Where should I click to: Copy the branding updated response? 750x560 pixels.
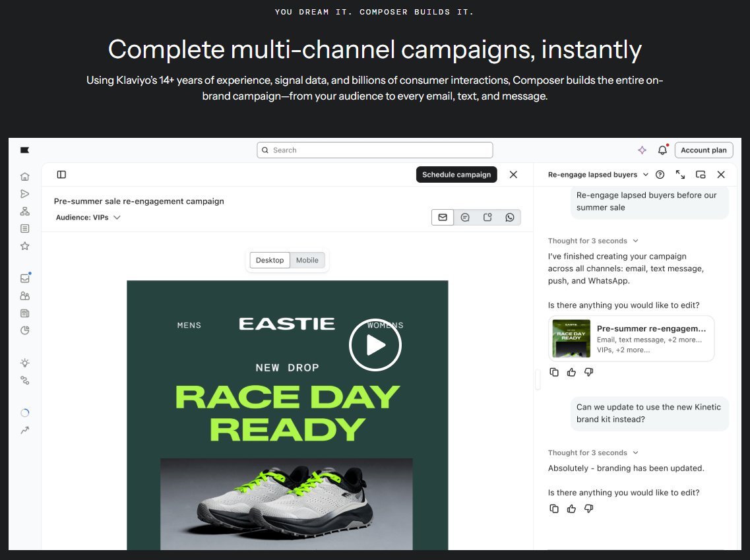(554, 509)
